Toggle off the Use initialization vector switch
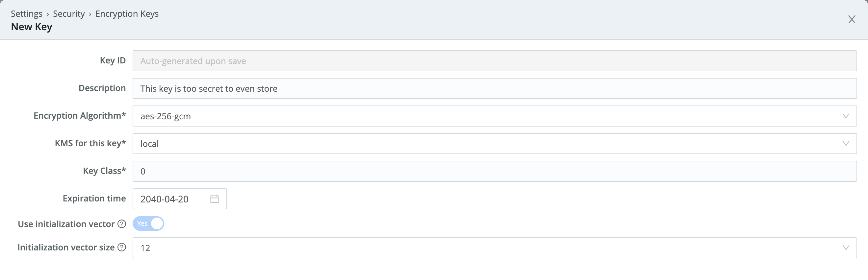Image resolution: width=868 pixels, height=280 pixels. click(x=149, y=223)
